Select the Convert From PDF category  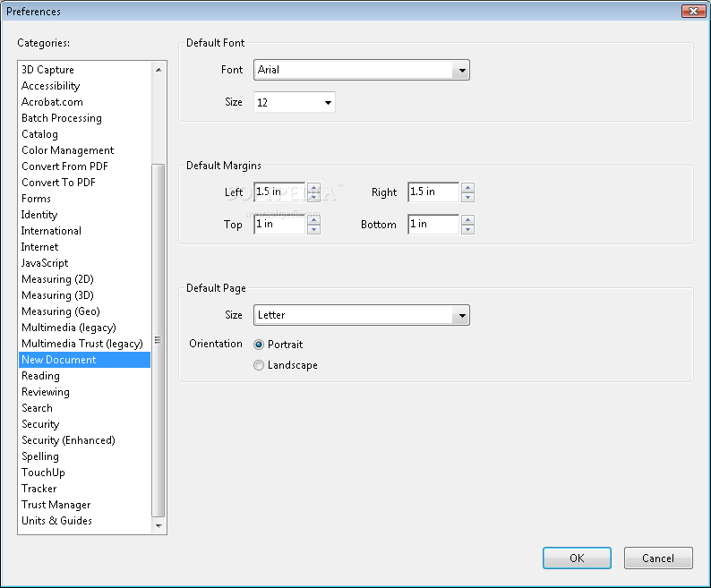84,166
